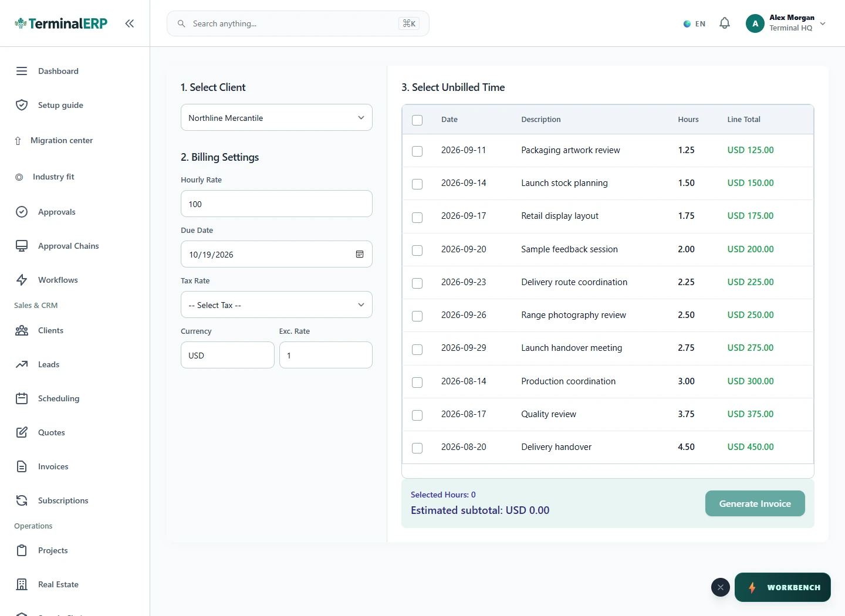Click the TerminalERP logo
Viewport: 845px width, 616px height.
pos(61,23)
